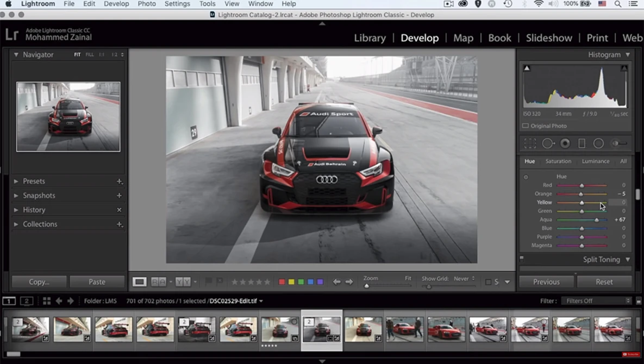Image resolution: width=644 pixels, height=364 pixels.
Task: Click the Aqua hue slider handle
Action: coord(596,220)
